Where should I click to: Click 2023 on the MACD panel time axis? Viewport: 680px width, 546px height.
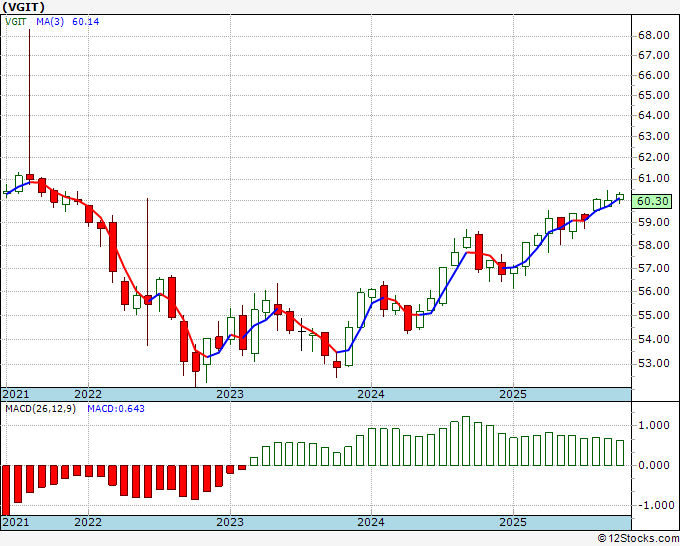click(x=230, y=522)
